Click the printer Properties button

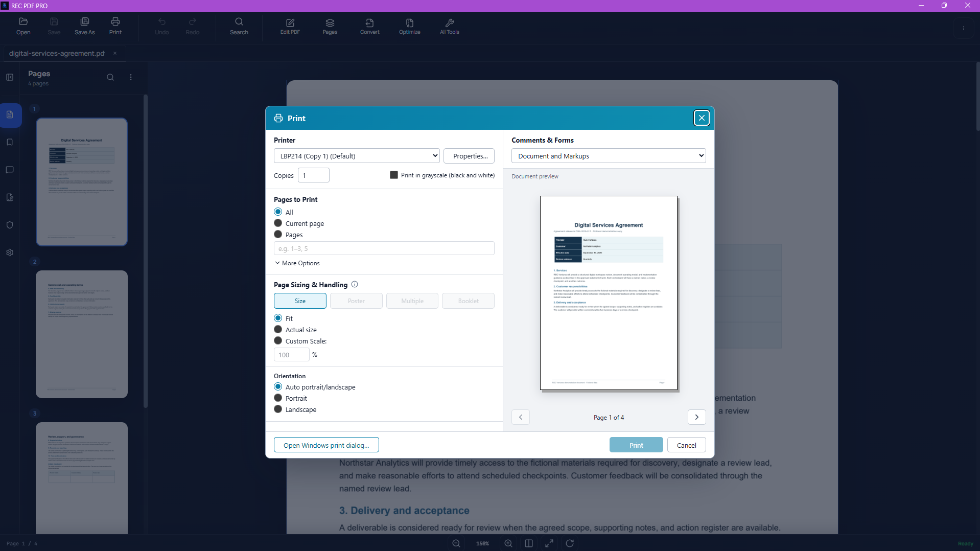click(469, 156)
